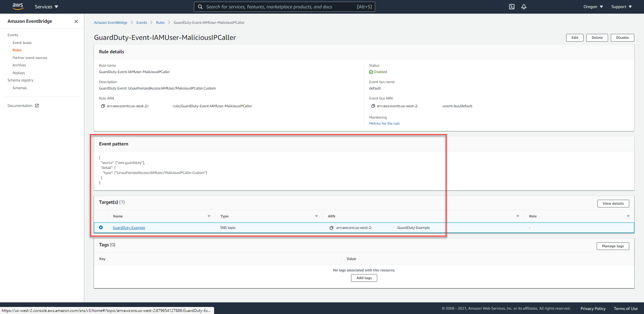
Task: Click the Documentation external link icon
Action: click(x=37, y=106)
